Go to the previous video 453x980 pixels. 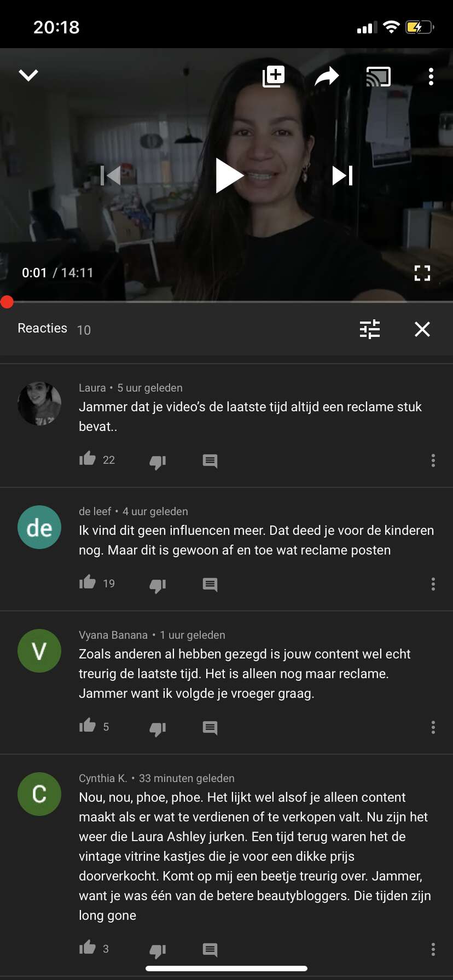coord(111,176)
